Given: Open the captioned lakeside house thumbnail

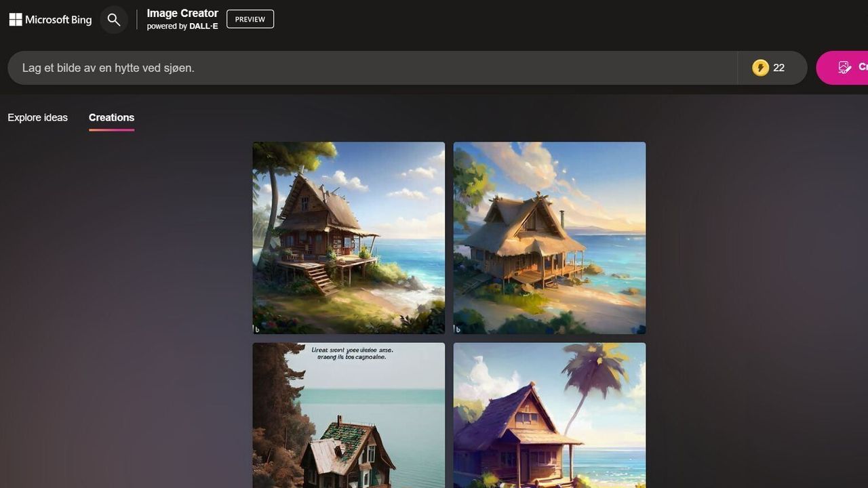Looking at the screenshot, I should 349,415.
